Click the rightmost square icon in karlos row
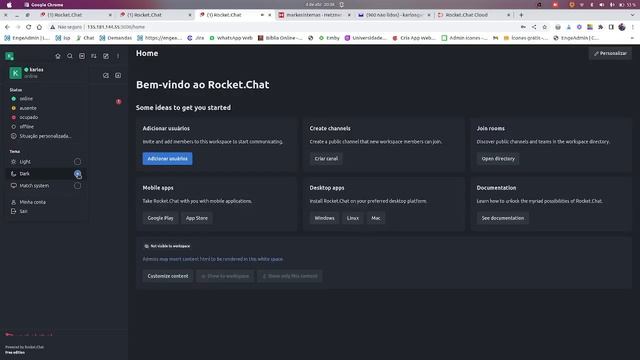640x360 pixels. [118, 76]
